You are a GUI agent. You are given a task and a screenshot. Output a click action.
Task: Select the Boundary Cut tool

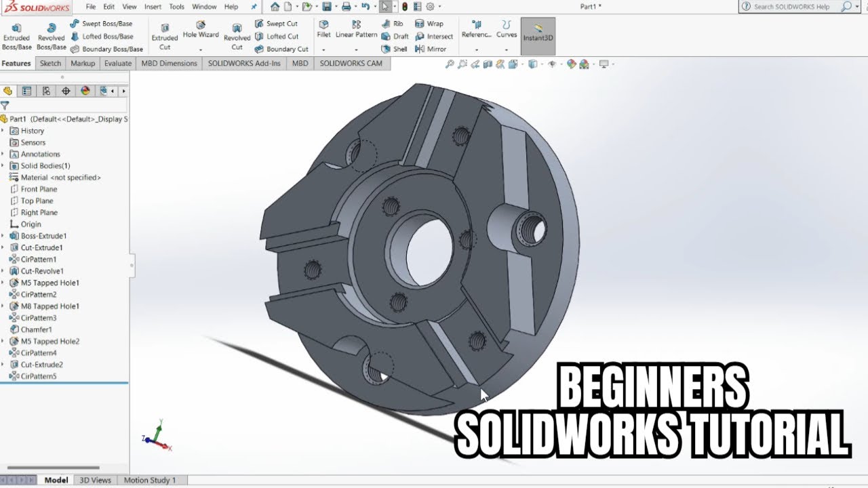point(281,49)
